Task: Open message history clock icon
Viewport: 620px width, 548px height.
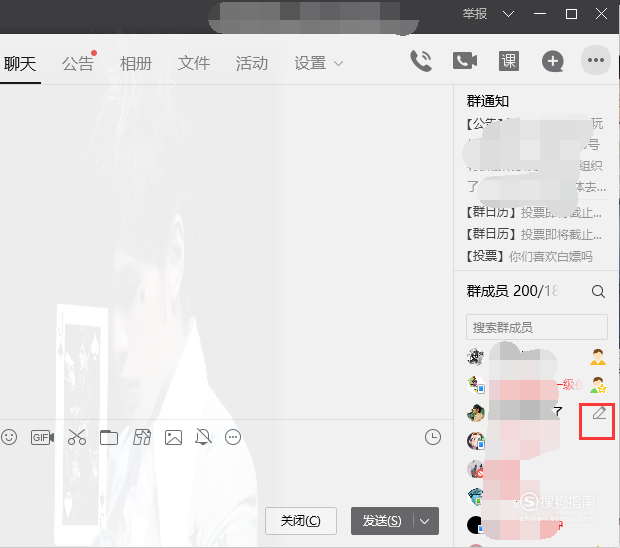Action: tap(433, 437)
